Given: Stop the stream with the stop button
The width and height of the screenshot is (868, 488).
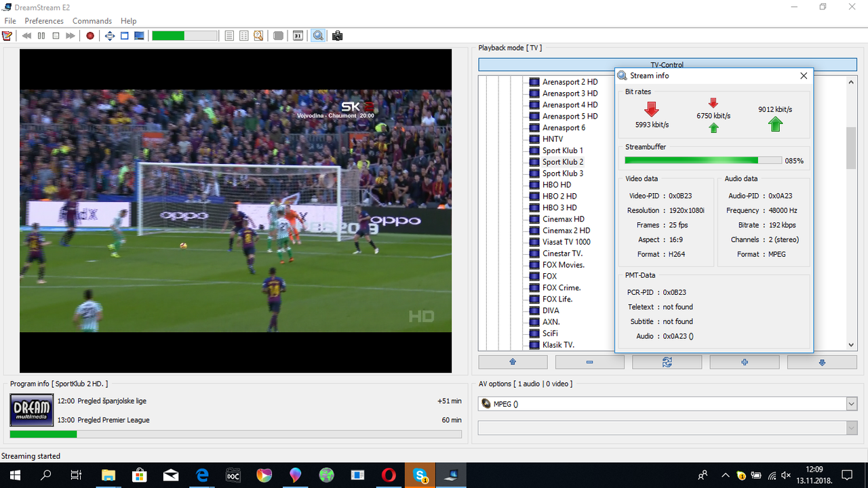Looking at the screenshot, I should (x=56, y=36).
